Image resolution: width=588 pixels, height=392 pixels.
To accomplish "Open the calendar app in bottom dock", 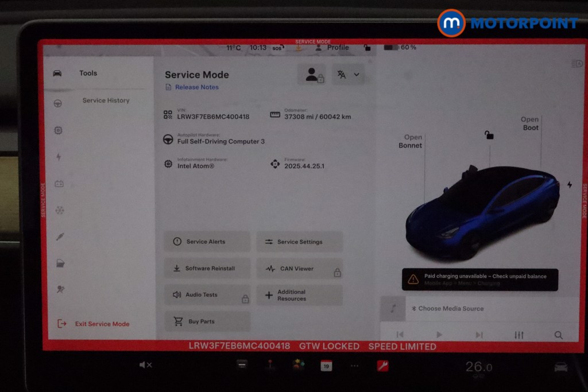I will click(x=326, y=366).
